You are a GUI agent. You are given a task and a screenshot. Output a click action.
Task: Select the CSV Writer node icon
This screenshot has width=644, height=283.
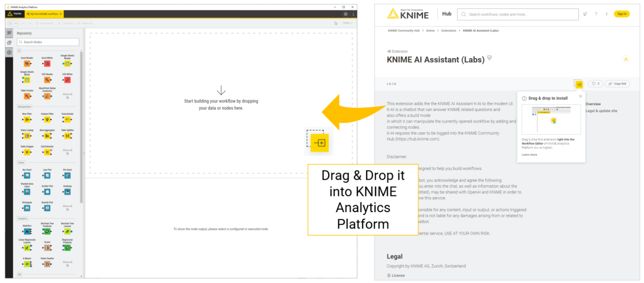67,80
